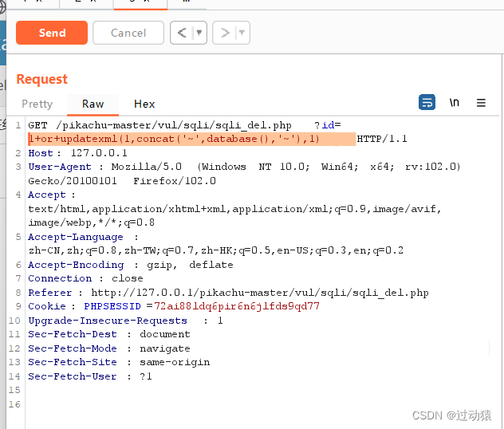This screenshot has width=504, height=429.
Task: Click the HTTP/1.1 protocol text
Action: coord(382,139)
